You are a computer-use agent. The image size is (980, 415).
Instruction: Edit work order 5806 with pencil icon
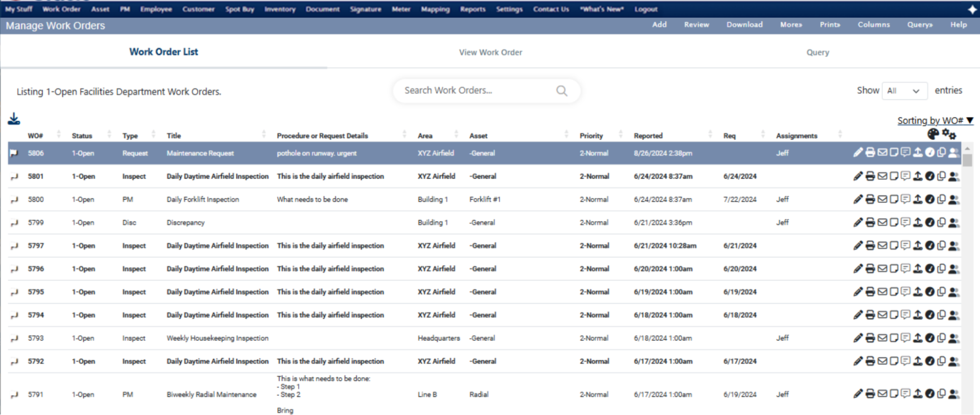[857, 153]
